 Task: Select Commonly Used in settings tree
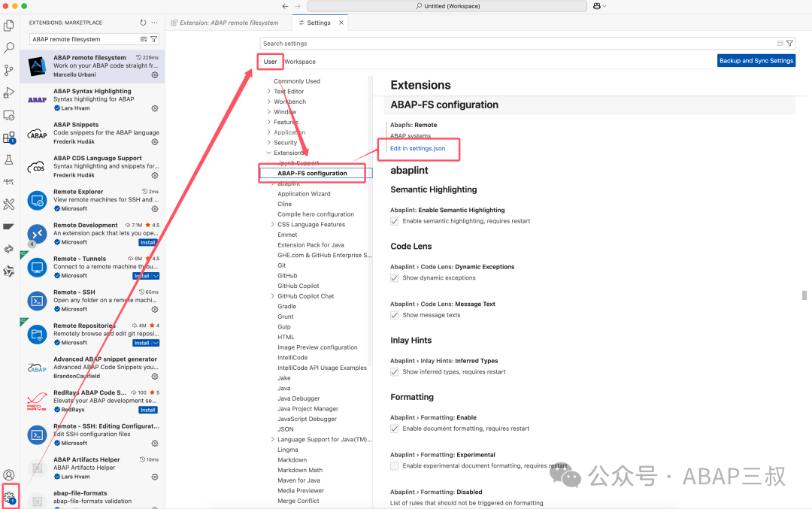point(297,81)
